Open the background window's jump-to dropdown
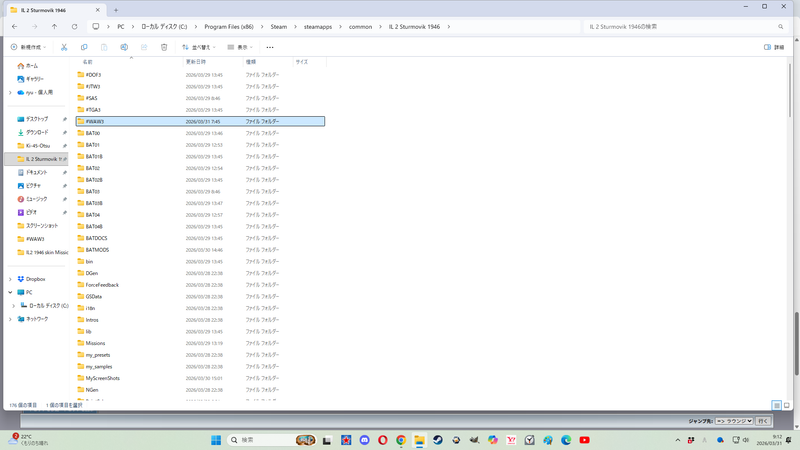 [x=734, y=421]
